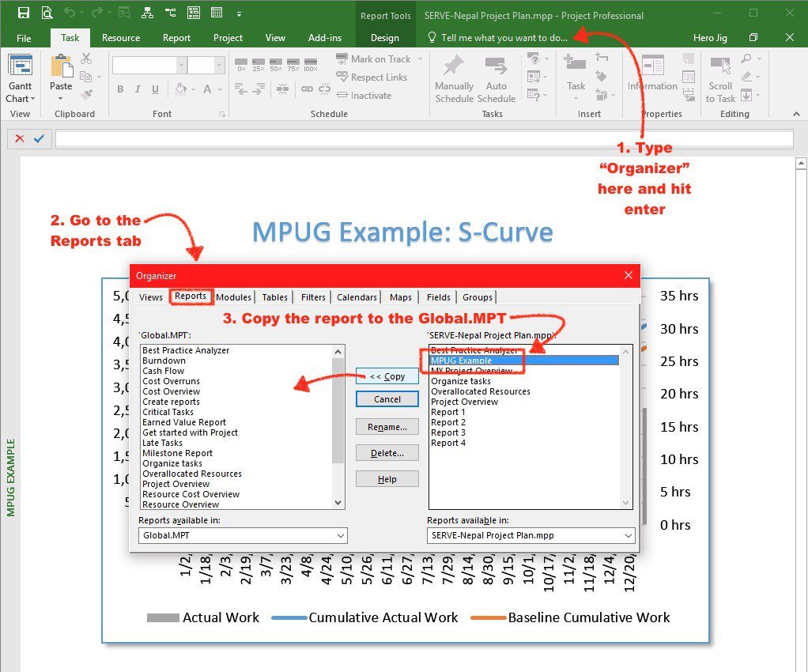Open the Gantt Chart view button

[21, 78]
